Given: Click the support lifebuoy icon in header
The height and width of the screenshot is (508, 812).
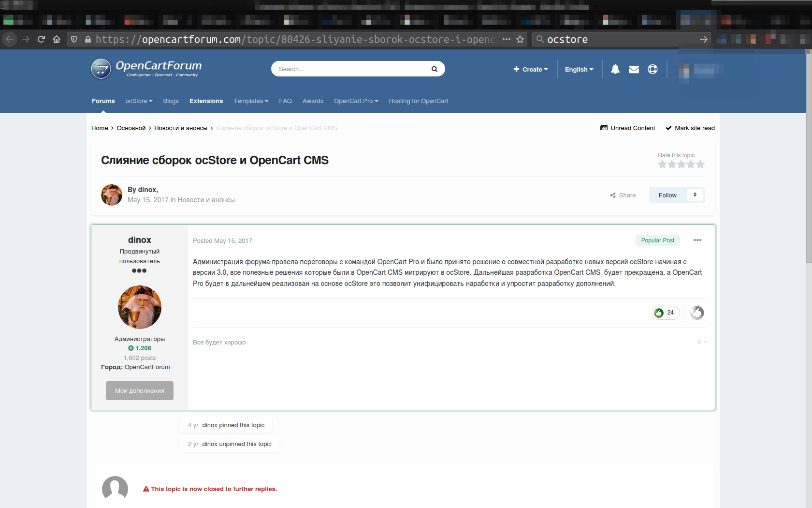Looking at the screenshot, I should click(652, 69).
